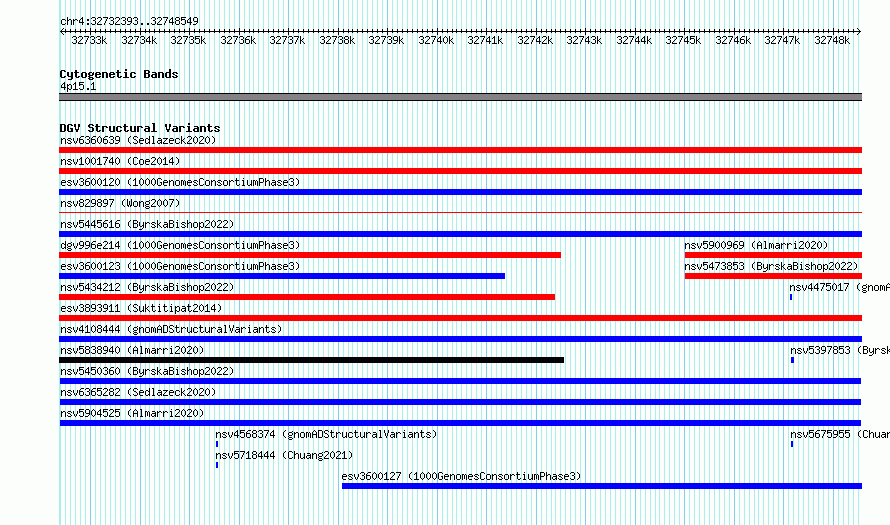890x525 pixels.
Task: Click the blue bar of esv3600127
Action: [x=602, y=486]
